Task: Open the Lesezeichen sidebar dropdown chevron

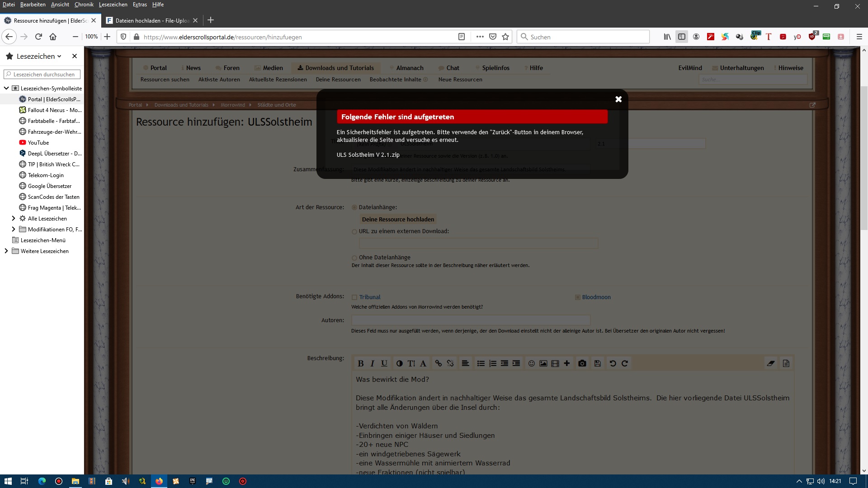Action: point(59,56)
